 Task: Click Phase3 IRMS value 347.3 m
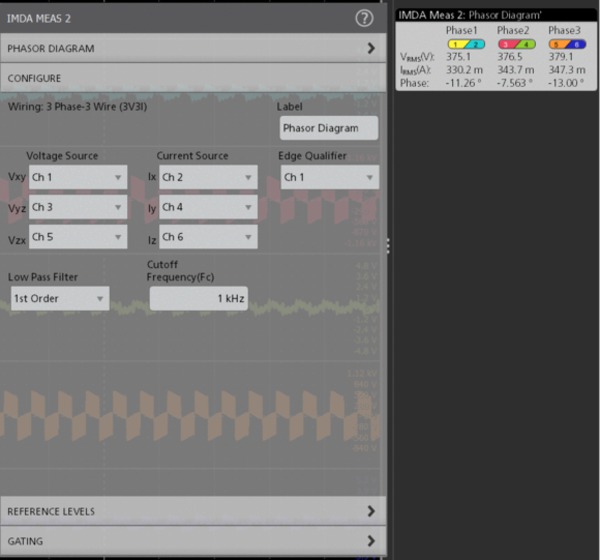click(x=567, y=70)
